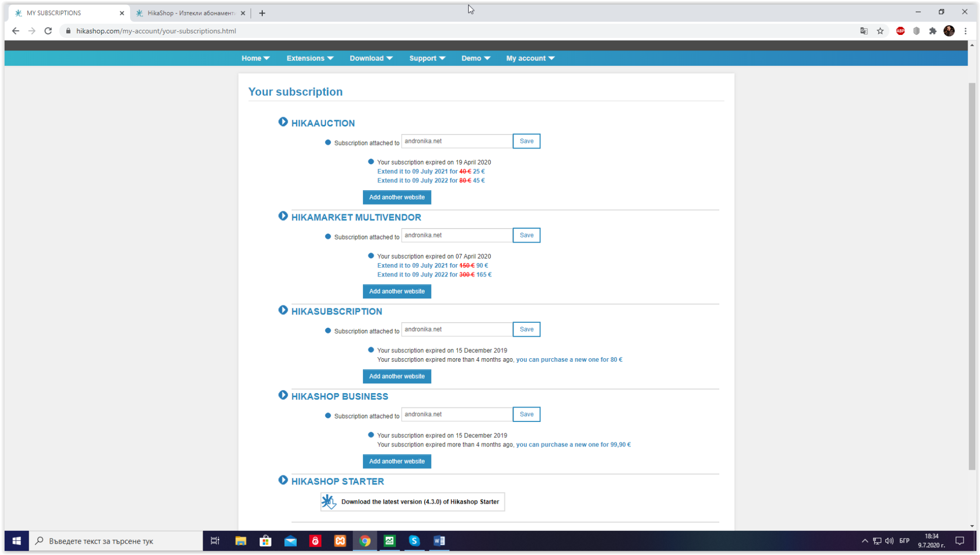
Task: Extend HikaMarket to July 2021 for 90 €
Action: pyautogui.click(x=433, y=266)
